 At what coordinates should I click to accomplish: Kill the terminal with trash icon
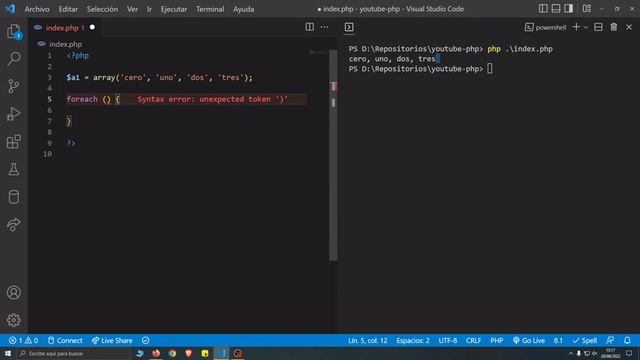(614, 27)
